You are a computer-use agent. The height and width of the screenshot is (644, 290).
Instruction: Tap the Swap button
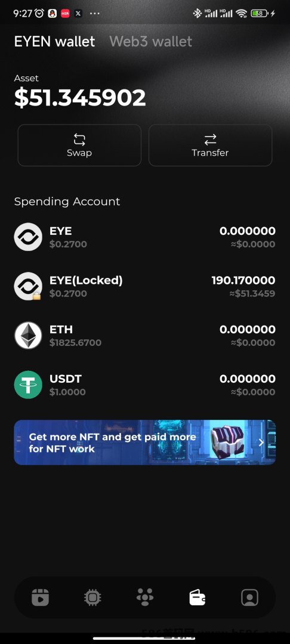pos(79,145)
